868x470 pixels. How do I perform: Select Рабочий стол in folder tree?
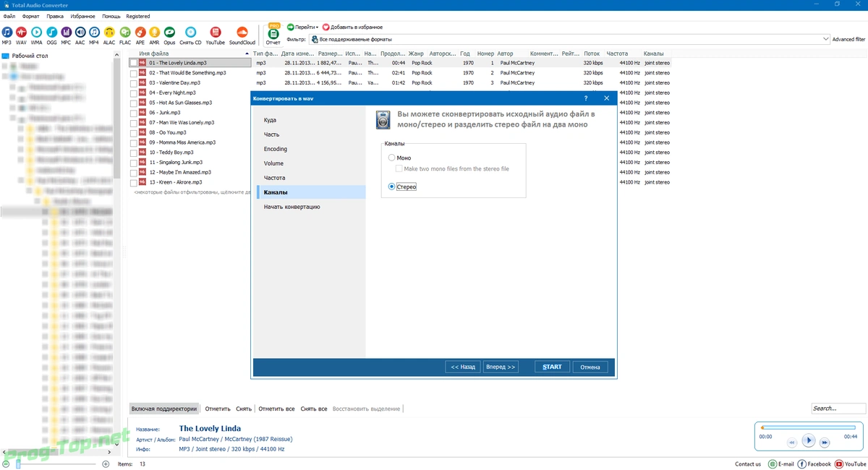pos(30,56)
